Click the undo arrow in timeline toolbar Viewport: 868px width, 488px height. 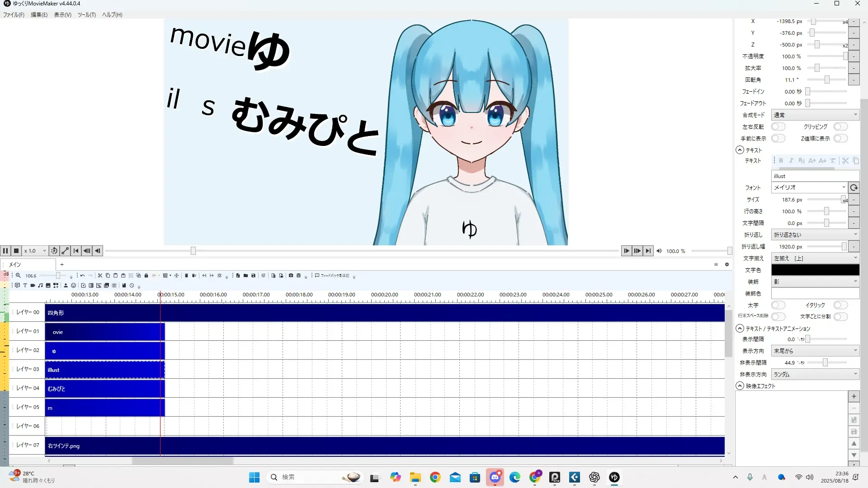82,276
